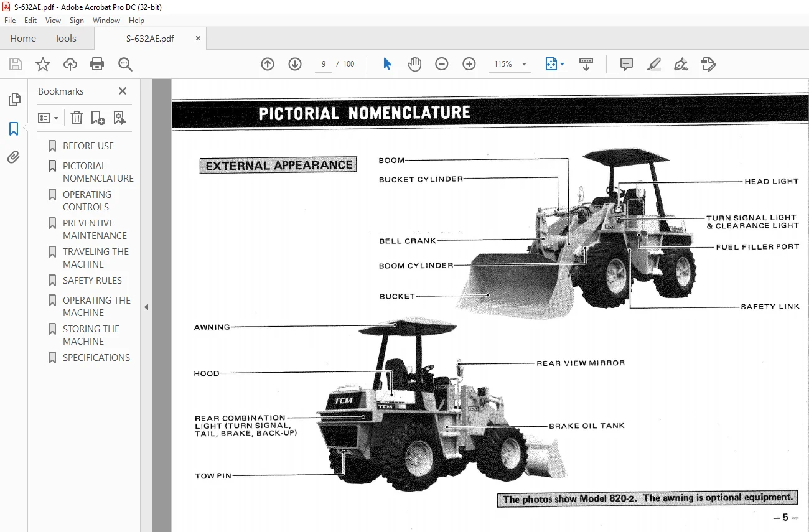Viewport: 809px width, 532px height.
Task: Go to the previous page with the up arrow
Action: [x=268, y=64]
